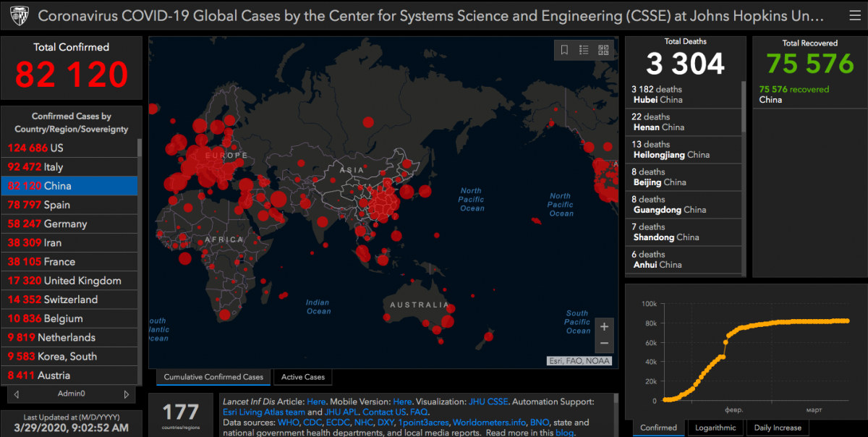Select the '92 472 Italy' row

(69, 166)
